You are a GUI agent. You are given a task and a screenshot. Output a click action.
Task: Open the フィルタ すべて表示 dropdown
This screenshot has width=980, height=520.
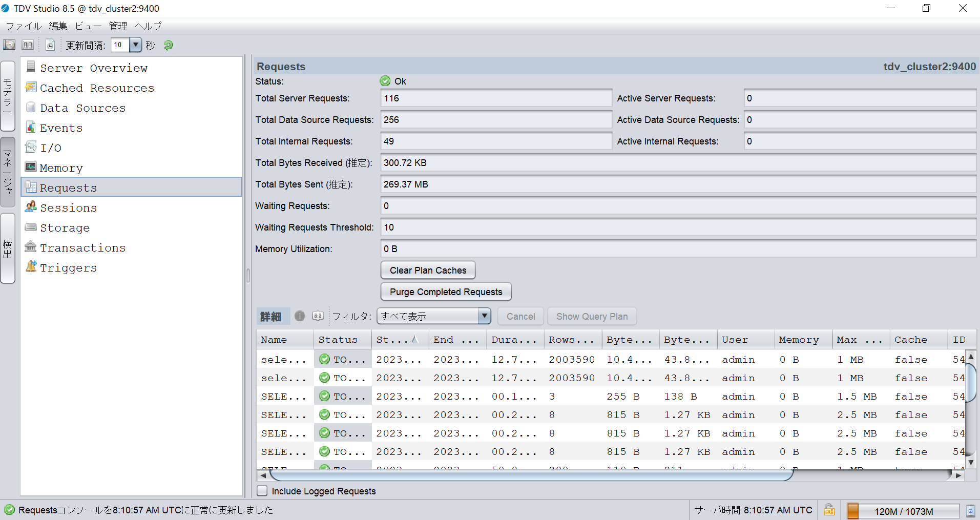433,316
